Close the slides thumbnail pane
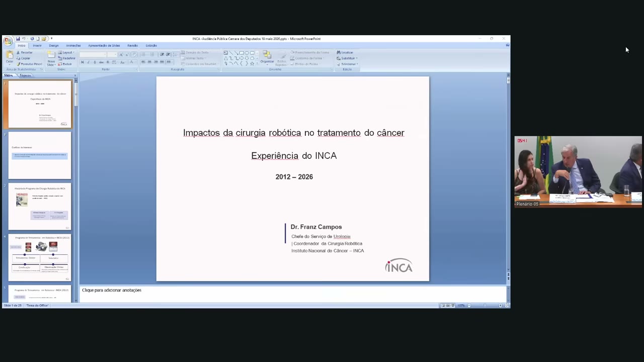The image size is (644, 362). pos(75,75)
